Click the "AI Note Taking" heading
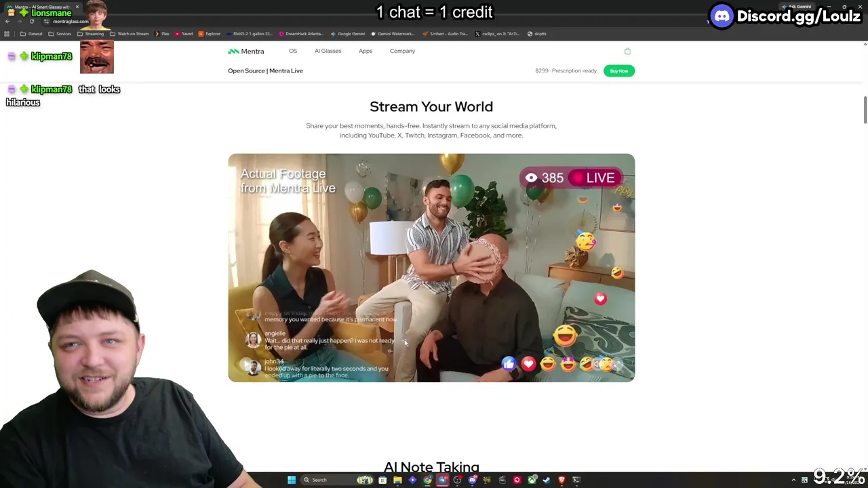 click(x=431, y=467)
